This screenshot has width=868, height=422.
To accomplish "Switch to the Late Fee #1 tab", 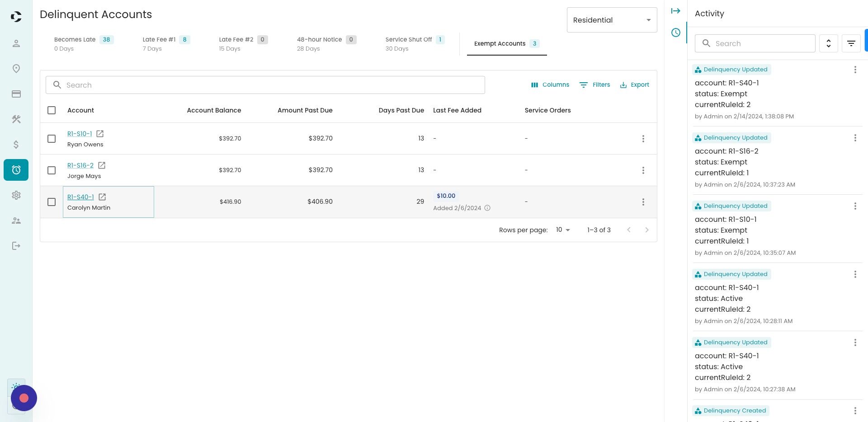I will 166,44.
